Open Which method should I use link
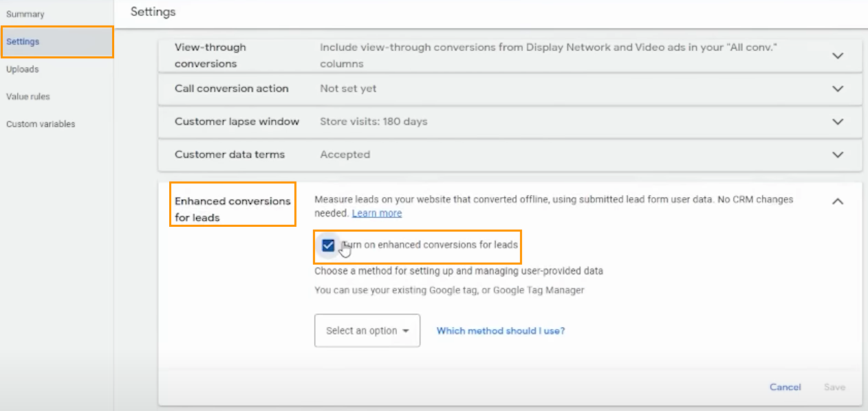 [x=501, y=331]
